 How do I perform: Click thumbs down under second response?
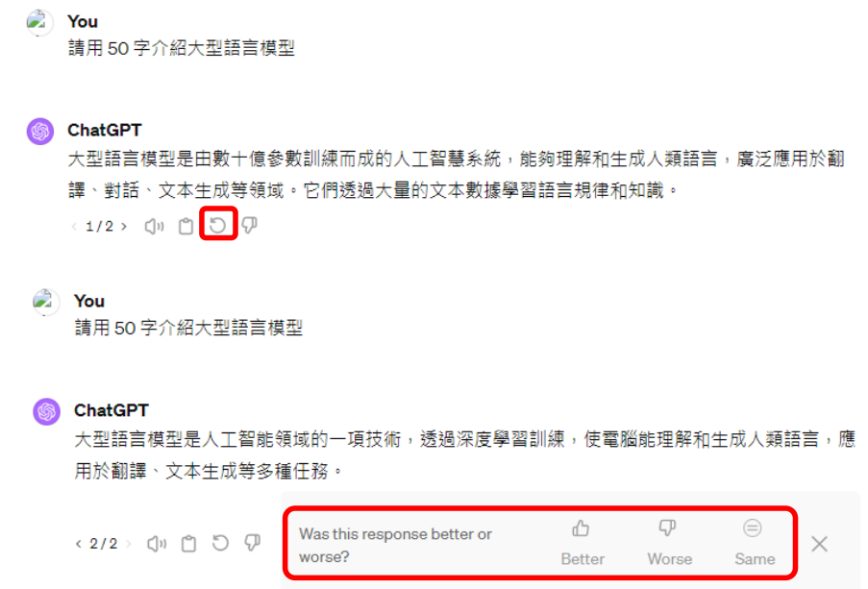pos(253,543)
